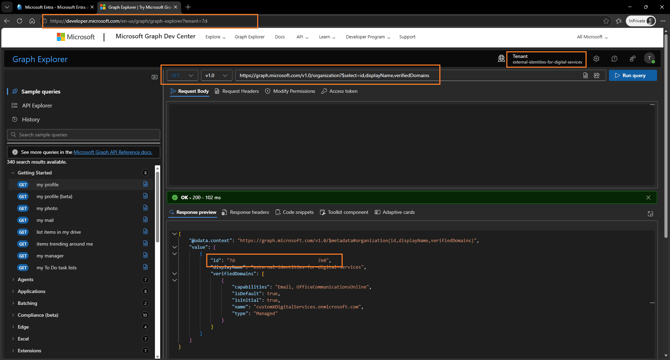Close the Graph Explorer browser tab
The image size is (670, 360).
click(x=175, y=7)
